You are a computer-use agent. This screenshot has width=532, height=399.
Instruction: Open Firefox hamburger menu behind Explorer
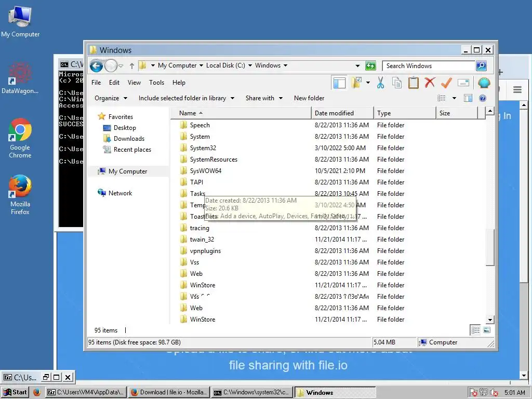(x=517, y=89)
